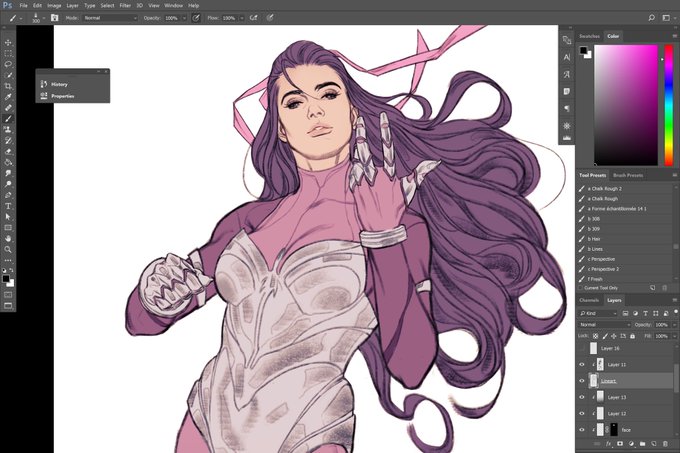The image size is (680, 453).
Task: Hide the face layer
Action: pos(582,430)
